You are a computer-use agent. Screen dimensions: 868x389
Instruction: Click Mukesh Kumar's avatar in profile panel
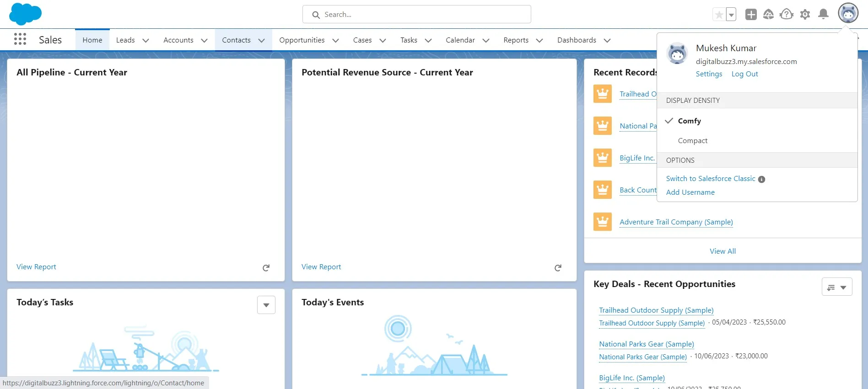coord(677,53)
